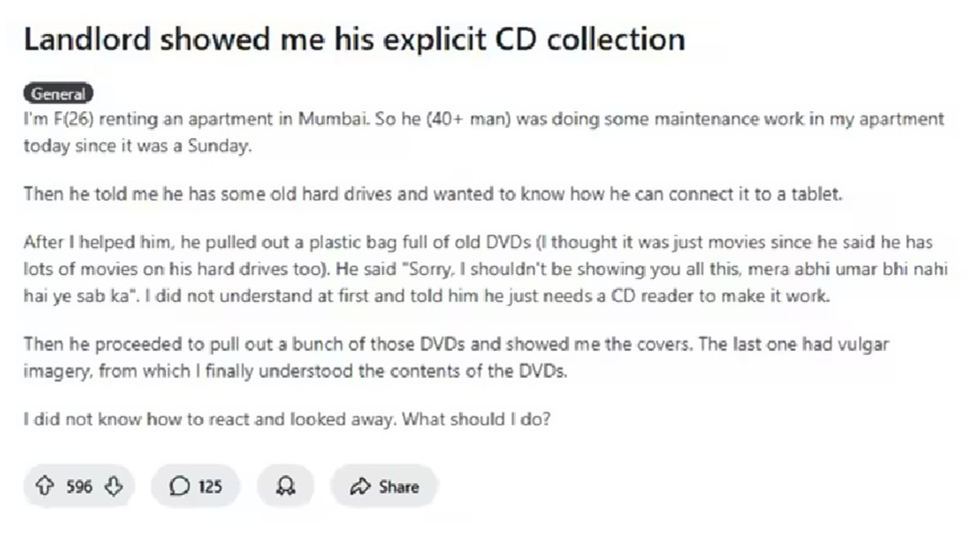Open the post title about CD collection
This screenshot has width=980, height=551.
click(x=354, y=39)
